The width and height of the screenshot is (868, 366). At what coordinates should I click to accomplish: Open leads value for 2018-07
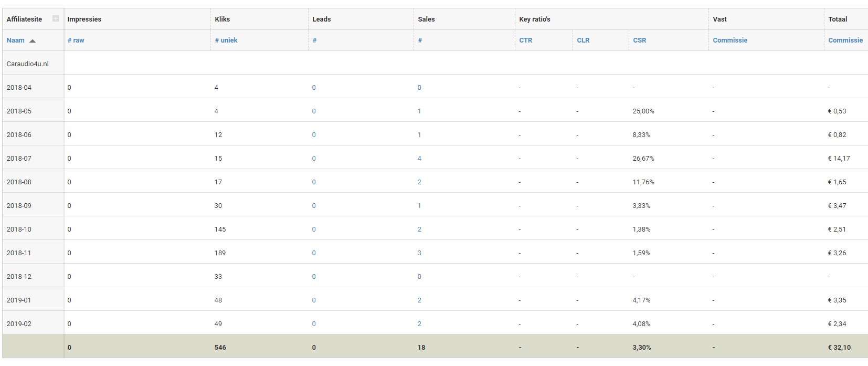coord(314,159)
